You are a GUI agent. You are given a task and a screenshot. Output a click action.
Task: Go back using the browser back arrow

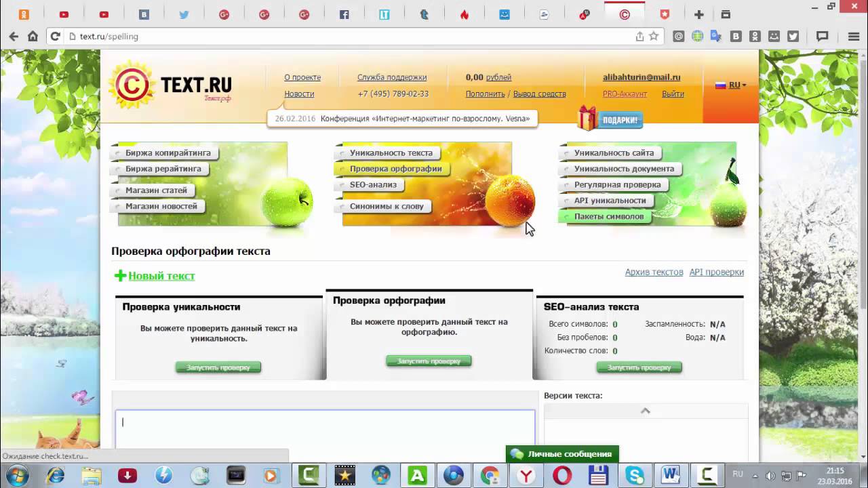tap(14, 37)
